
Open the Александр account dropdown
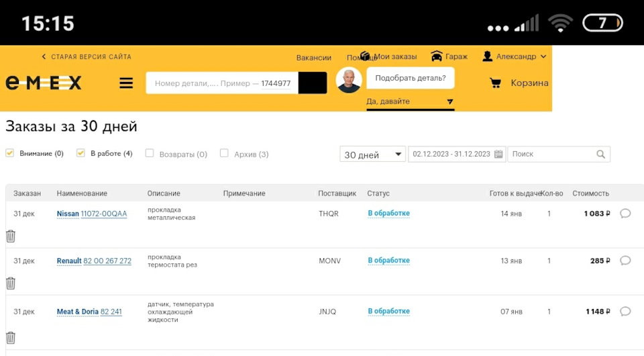coord(515,57)
